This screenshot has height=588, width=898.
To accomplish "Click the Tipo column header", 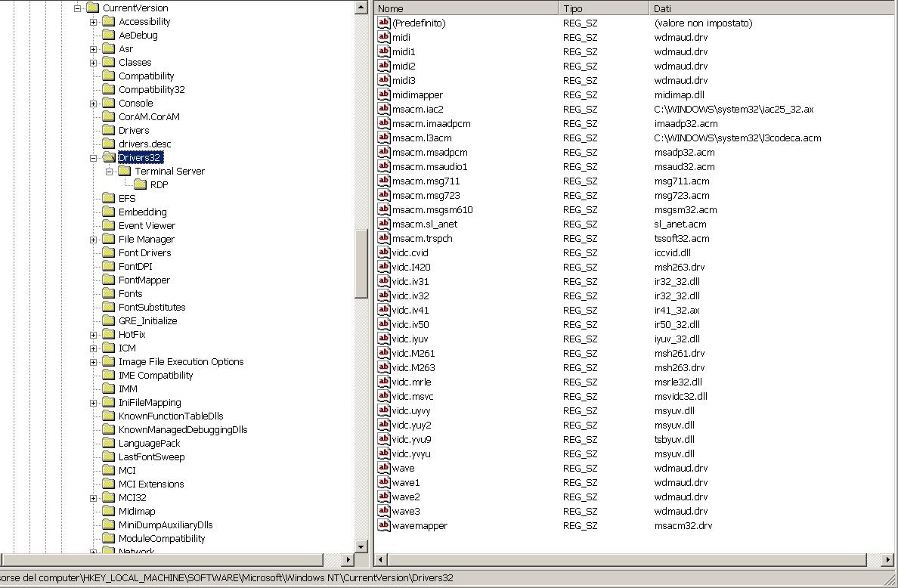I will (604, 8).
